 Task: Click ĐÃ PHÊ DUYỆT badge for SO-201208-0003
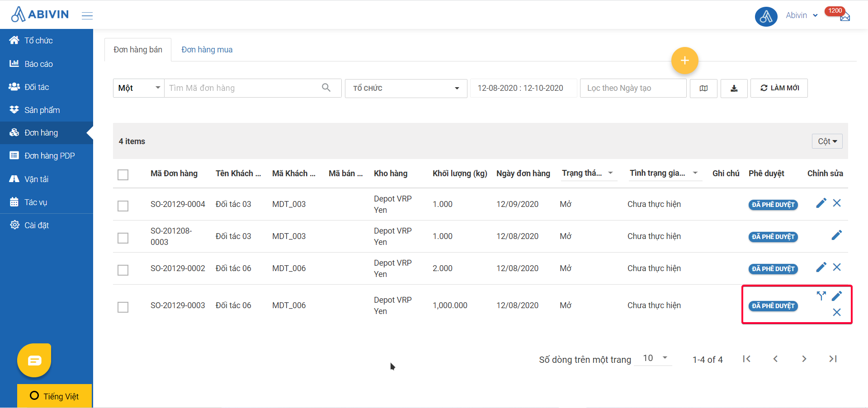[x=773, y=237]
